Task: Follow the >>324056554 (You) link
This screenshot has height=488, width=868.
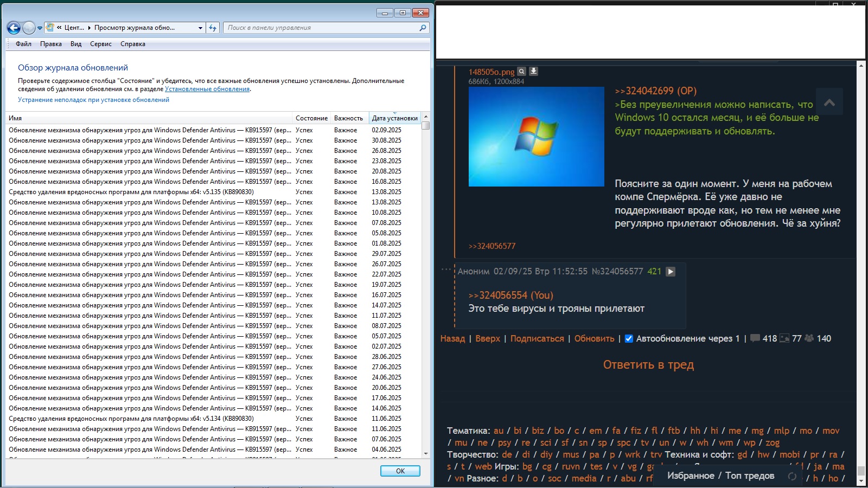Action: pos(511,296)
